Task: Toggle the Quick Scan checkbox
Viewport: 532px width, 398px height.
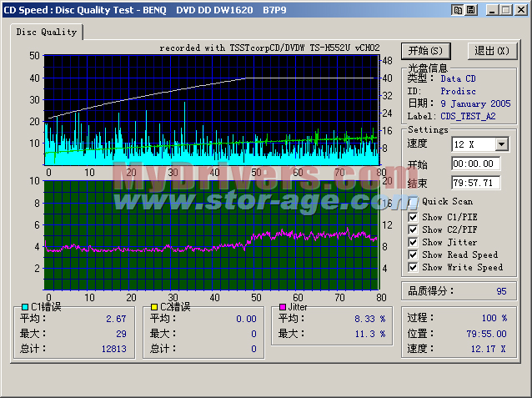Action: (413, 202)
